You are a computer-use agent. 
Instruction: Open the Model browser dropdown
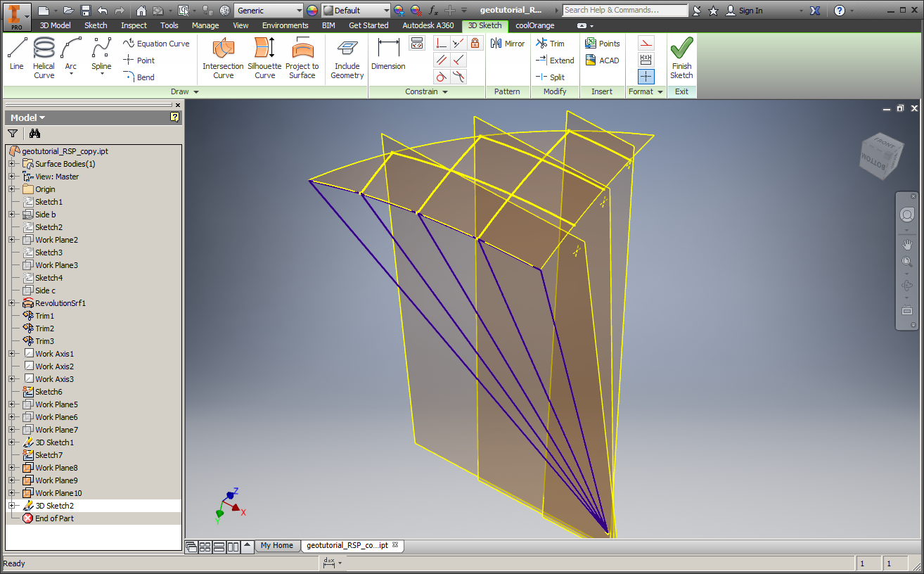(28, 117)
